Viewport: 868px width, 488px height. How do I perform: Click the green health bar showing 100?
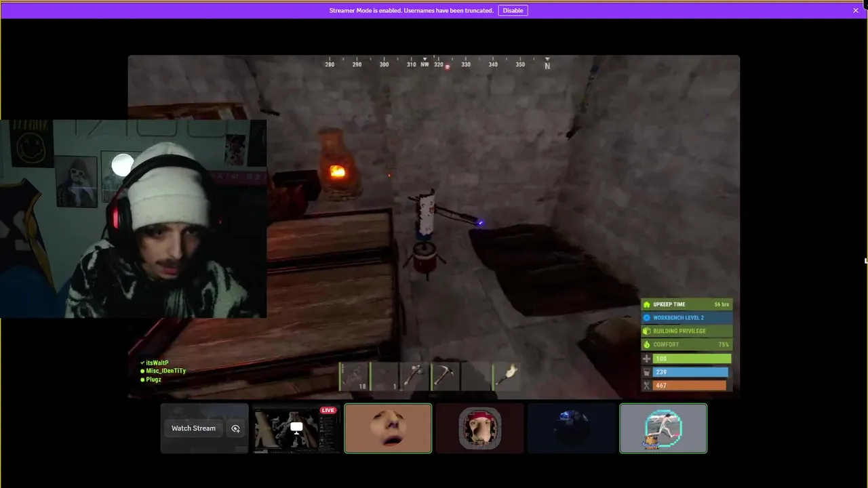692,359
